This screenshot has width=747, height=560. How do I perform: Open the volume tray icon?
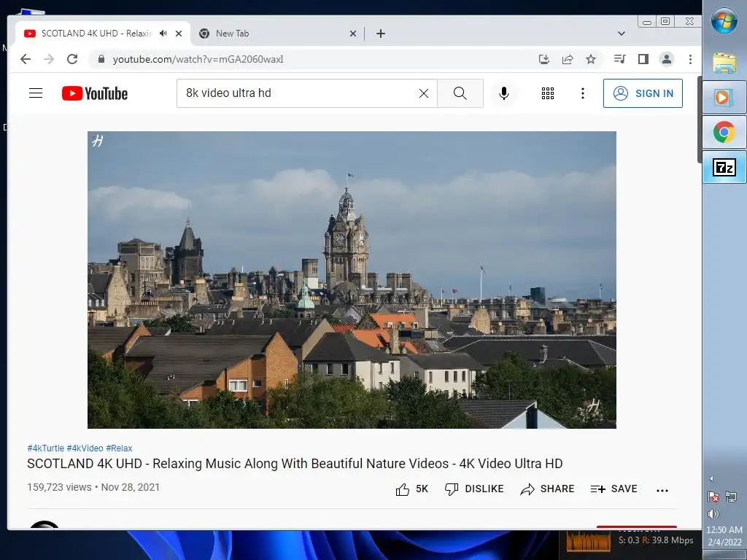pyautogui.click(x=713, y=514)
